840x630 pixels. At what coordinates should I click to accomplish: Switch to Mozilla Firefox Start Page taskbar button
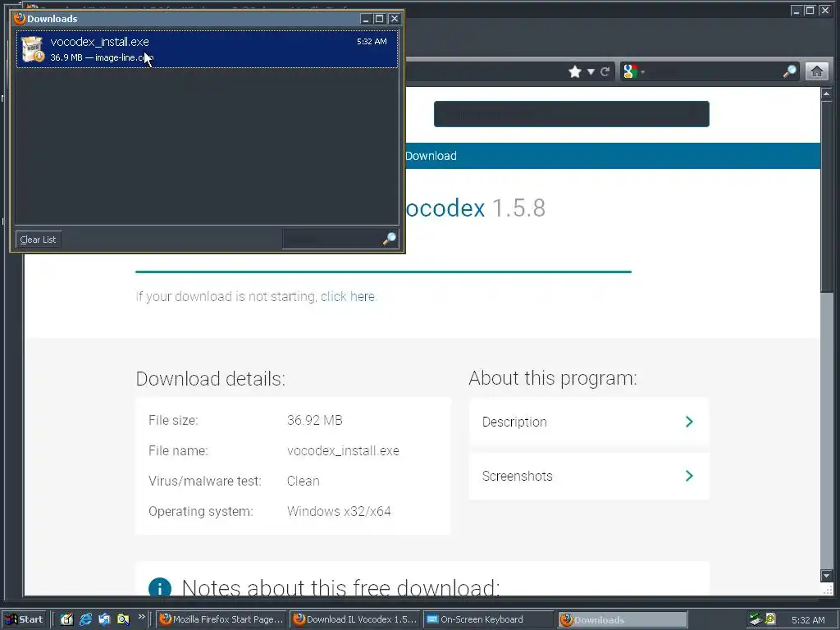click(x=221, y=619)
